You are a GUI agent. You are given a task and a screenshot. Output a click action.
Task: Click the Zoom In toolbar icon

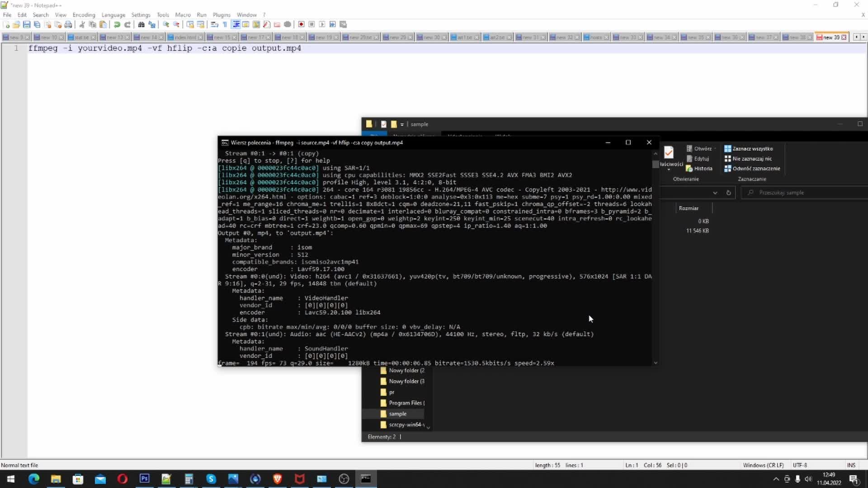click(x=166, y=24)
